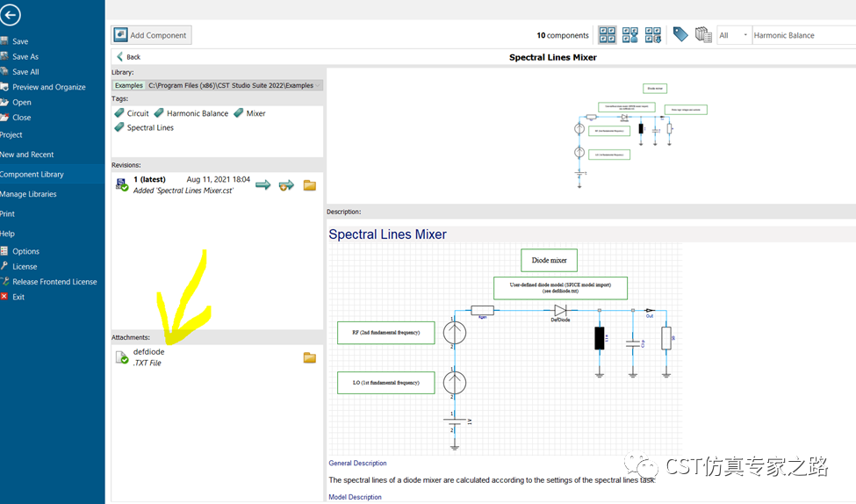Click the defdiode file icon
The image size is (856, 504).
coord(122,357)
